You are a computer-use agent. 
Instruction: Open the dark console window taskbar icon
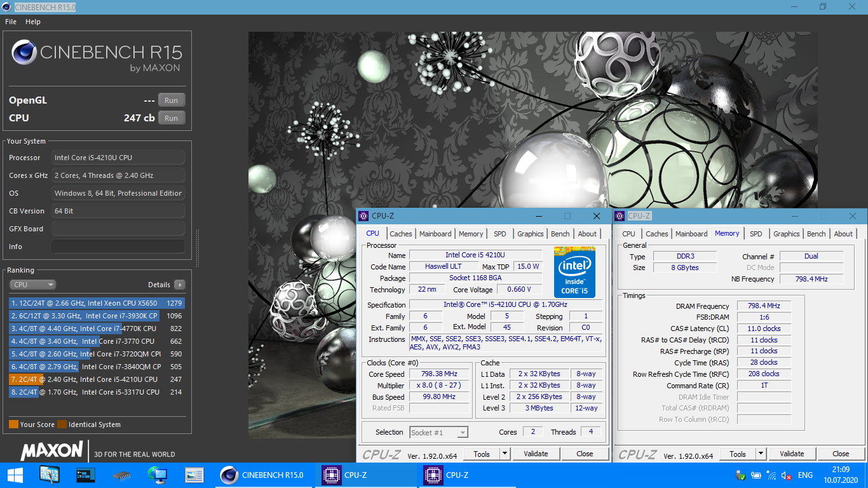[x=85, y=475]
